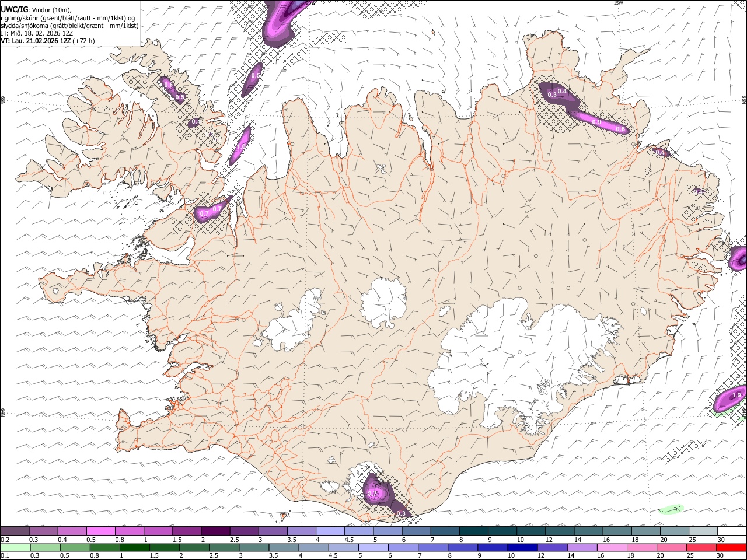Click the 0.2 dark mauve swatch in top legend row
Screen dimensions: 747x560
click(15, 531)
